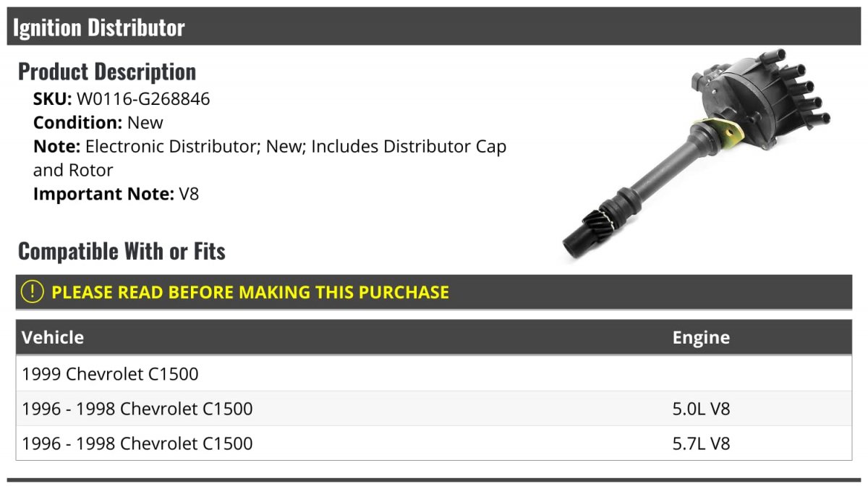Click the empty engine cell for 1999 C1500
The width and height of the screenshot is (868, 489).
point(759,374)
